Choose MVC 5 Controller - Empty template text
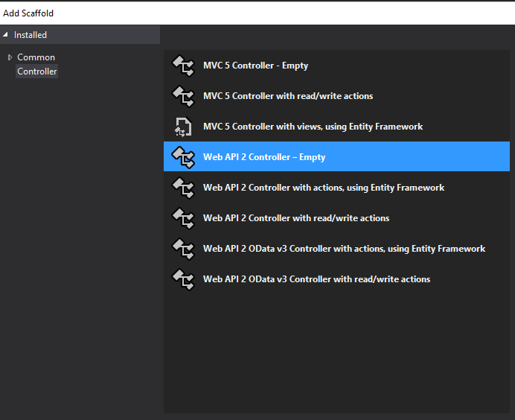Viewport: 515px width, 420px height. [x=255, y=66]
